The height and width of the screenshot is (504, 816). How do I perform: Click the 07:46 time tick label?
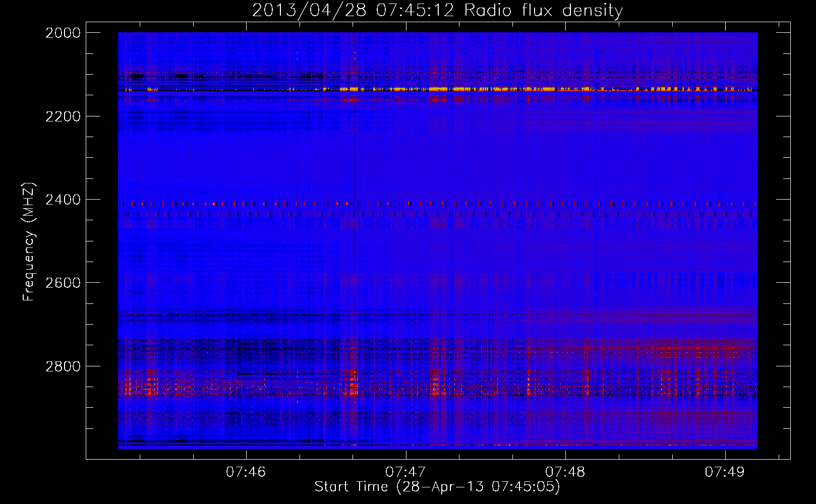[246, 472]
